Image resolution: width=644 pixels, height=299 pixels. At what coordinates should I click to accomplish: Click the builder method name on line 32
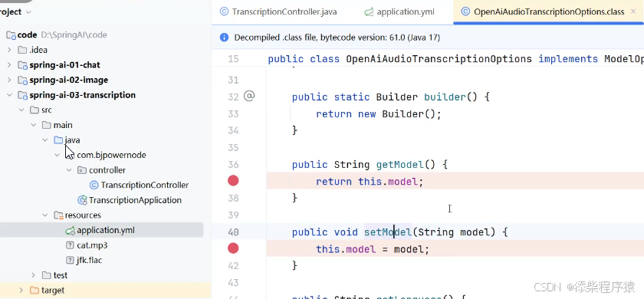click(445, 97)
